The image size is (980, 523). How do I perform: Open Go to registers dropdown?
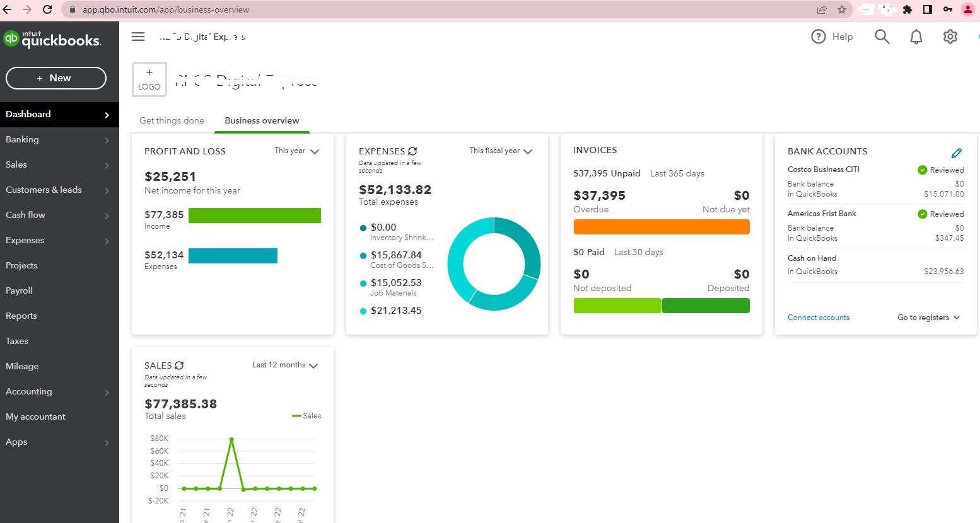tap(928, 318)
